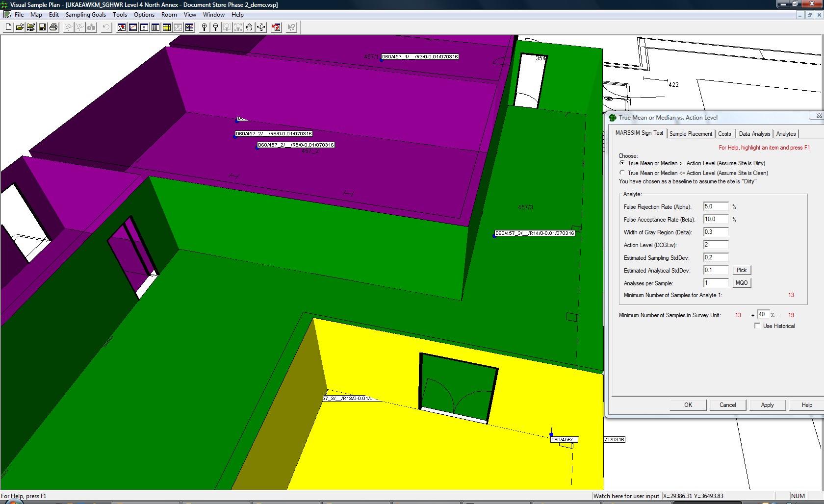Image resolution: width=824 pixels, height=504 pixels.
Task: Switch to the Analytes tab
Action: (786, 134)
